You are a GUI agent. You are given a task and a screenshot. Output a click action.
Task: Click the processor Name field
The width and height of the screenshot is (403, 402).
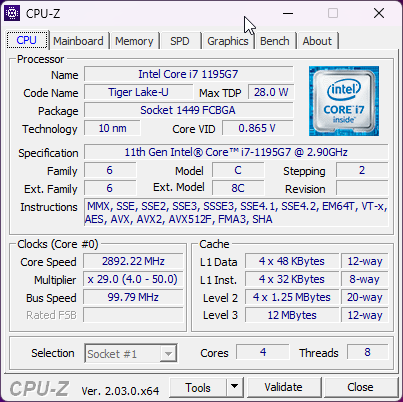coord(189,74)
